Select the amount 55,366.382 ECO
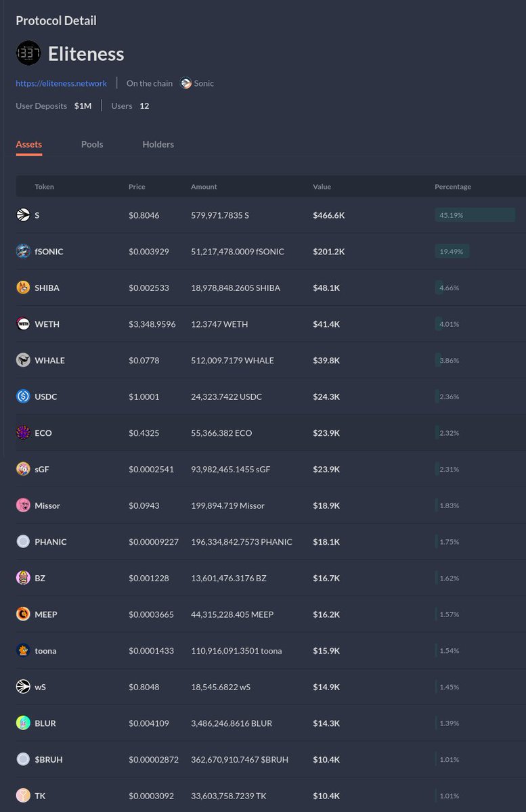Image resolution: width=526 pixels, height=812 pixels. pyautogui.click(x=221, y=433)
